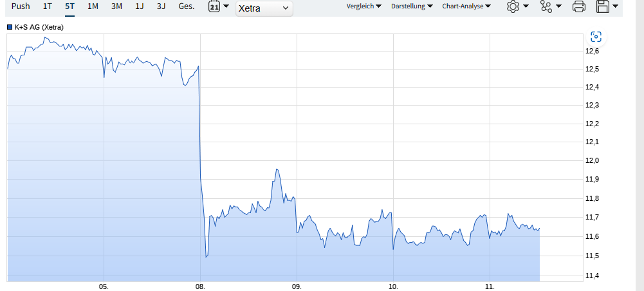Expand the arrow beside the save icon
The image size is (644, 291).
click(615, 6)
